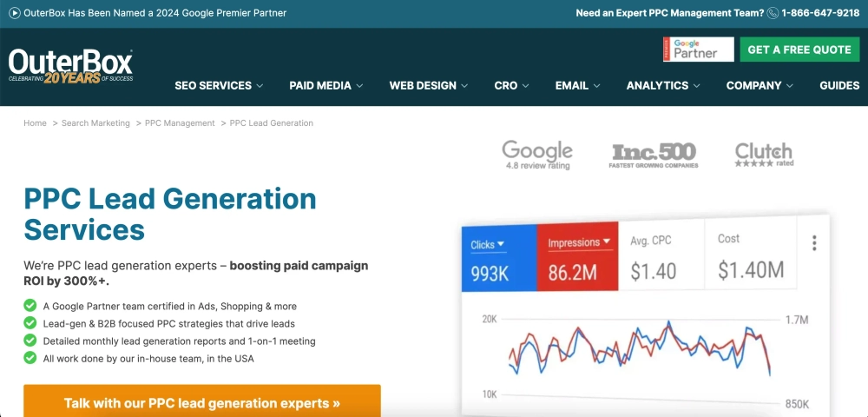Click the 850K axis label on chart
Viewport: 868px width, 417px height.
(798, 403)
